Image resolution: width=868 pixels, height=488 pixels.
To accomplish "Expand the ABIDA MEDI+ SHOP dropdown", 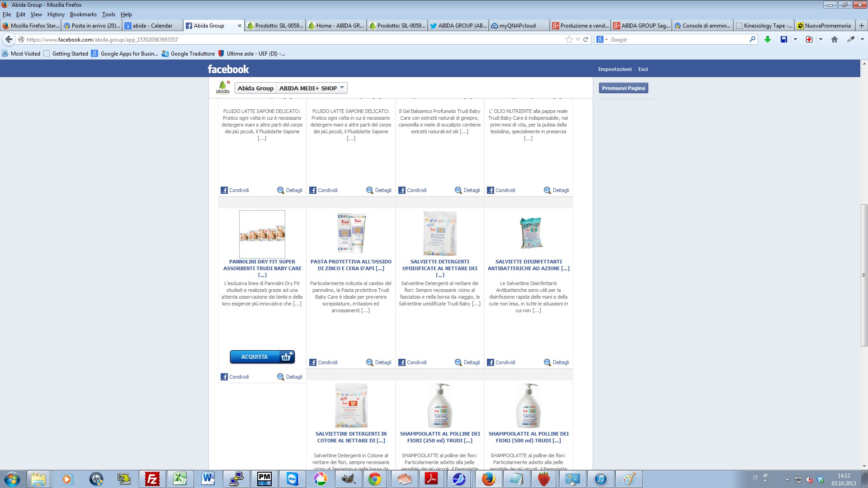I will 342,88.
